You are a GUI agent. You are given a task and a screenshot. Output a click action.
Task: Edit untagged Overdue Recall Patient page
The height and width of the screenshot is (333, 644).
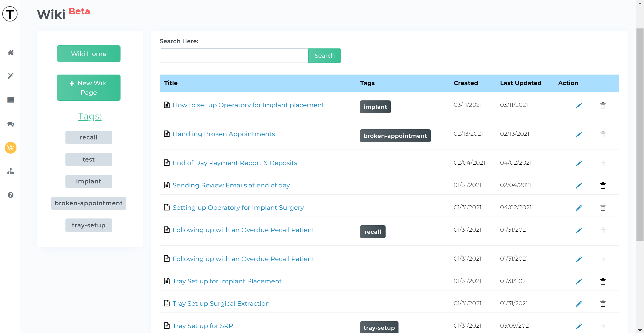point(579,259)
